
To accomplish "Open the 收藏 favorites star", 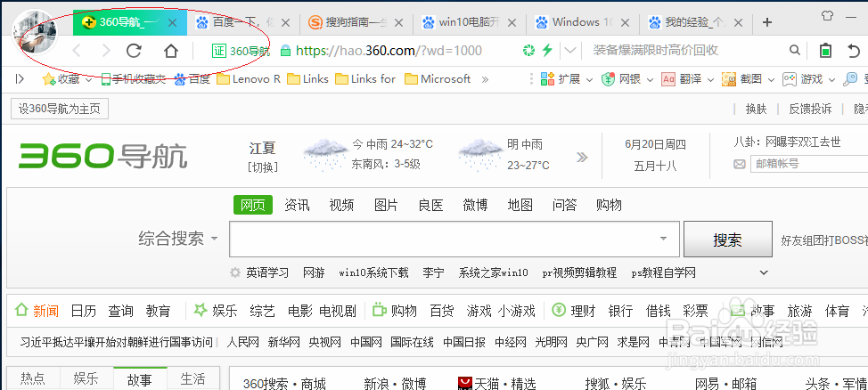I will 49,79.
